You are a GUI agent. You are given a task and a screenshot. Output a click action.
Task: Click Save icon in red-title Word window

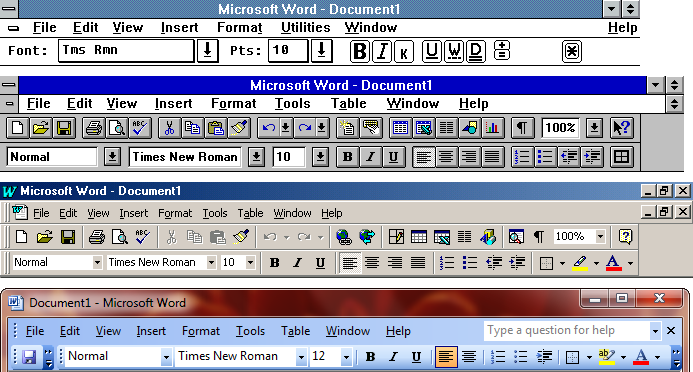29,357
